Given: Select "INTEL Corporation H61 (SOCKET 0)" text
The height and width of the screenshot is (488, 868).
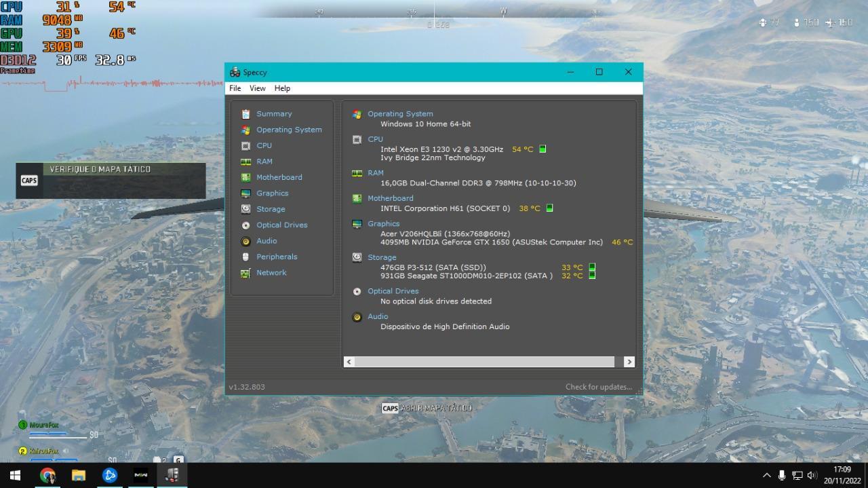Looking at the screenshot, I should coord(445,208).
